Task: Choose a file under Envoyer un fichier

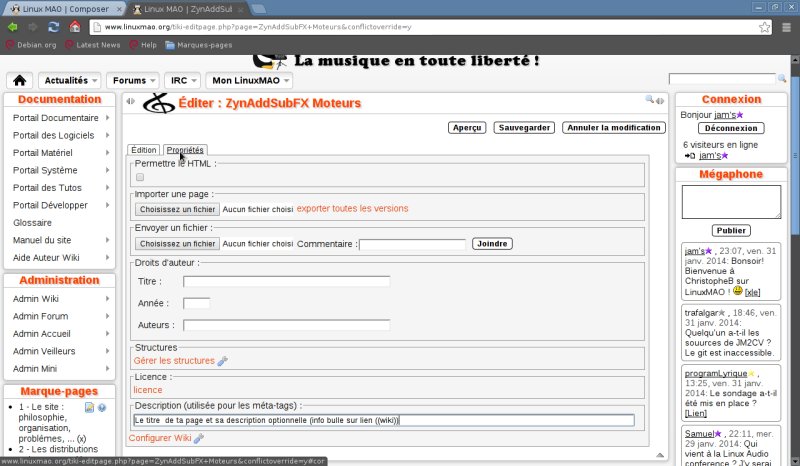Action: tap(177, 244)
